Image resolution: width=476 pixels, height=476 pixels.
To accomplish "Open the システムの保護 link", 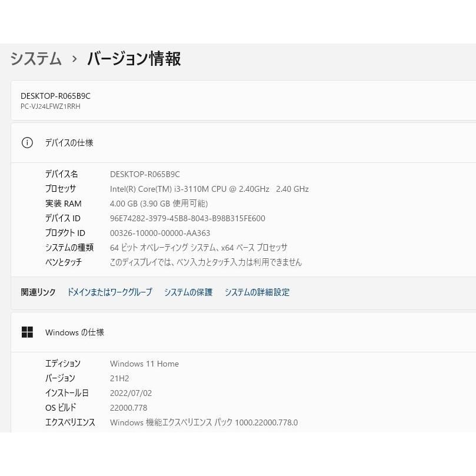I will pos(188,292).
